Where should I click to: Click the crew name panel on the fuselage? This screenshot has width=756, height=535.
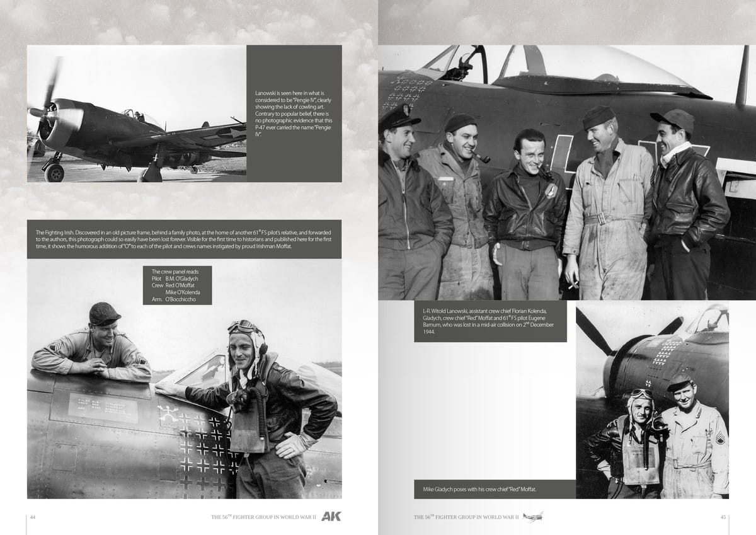[x=102, y=407]
